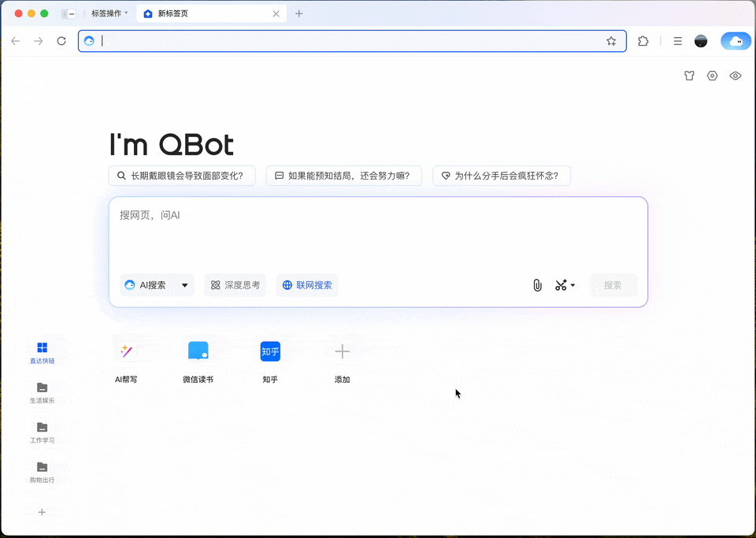Viewport: 756px width, 538px height.
Task: Click the blue cloud sync button
Action: (735, 40)
